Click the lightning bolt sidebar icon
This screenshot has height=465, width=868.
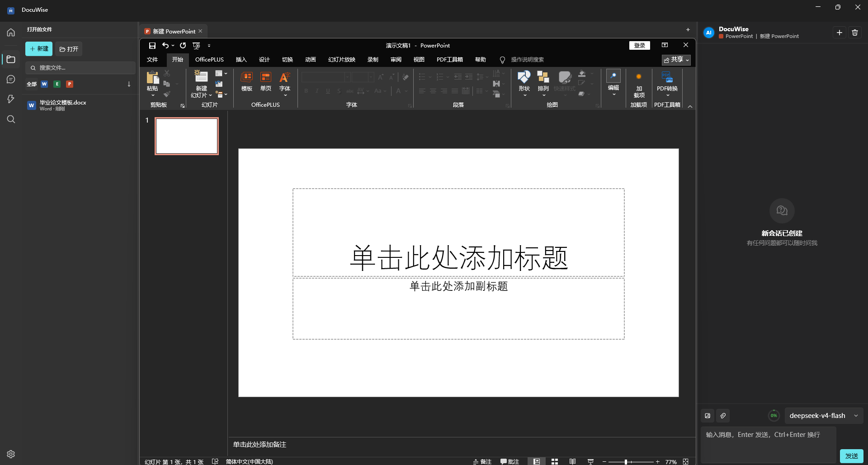click(x=11, y=99)
